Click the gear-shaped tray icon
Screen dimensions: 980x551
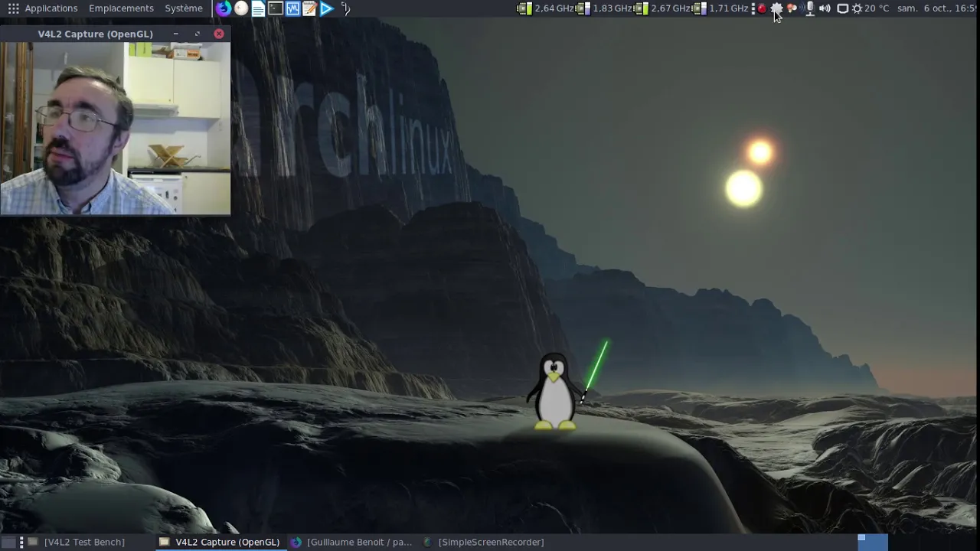coord(776,8)
